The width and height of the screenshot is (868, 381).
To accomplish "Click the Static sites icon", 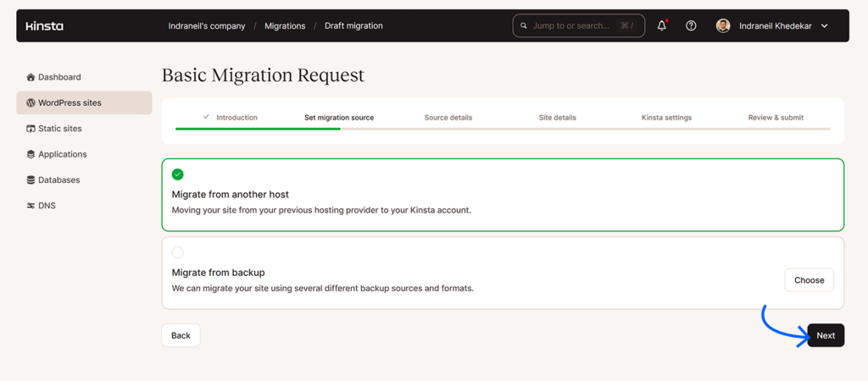I will 31,129.
